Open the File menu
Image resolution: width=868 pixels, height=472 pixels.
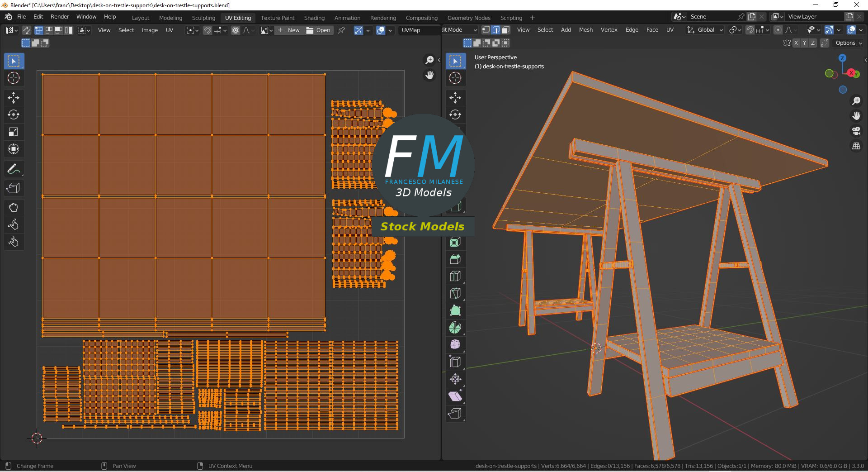(x=21, y=17)
